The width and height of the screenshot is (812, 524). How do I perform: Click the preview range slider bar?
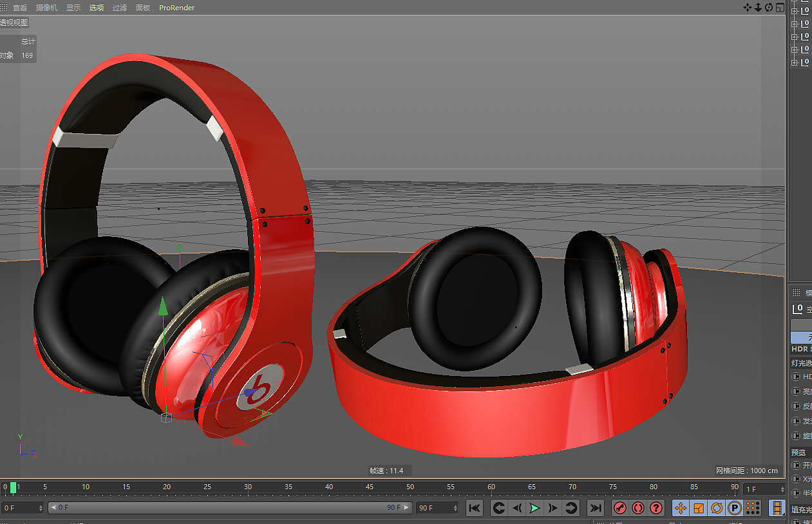230,508
